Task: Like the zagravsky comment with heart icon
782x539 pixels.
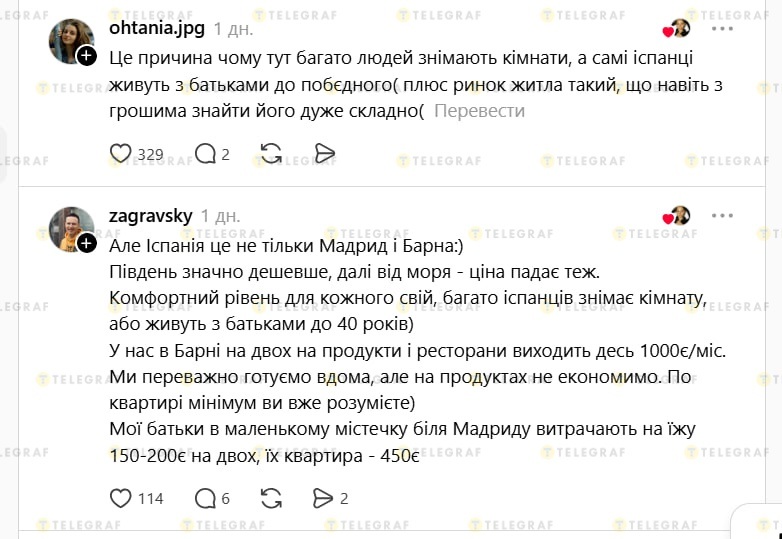Action: click(x=120, y=498)
